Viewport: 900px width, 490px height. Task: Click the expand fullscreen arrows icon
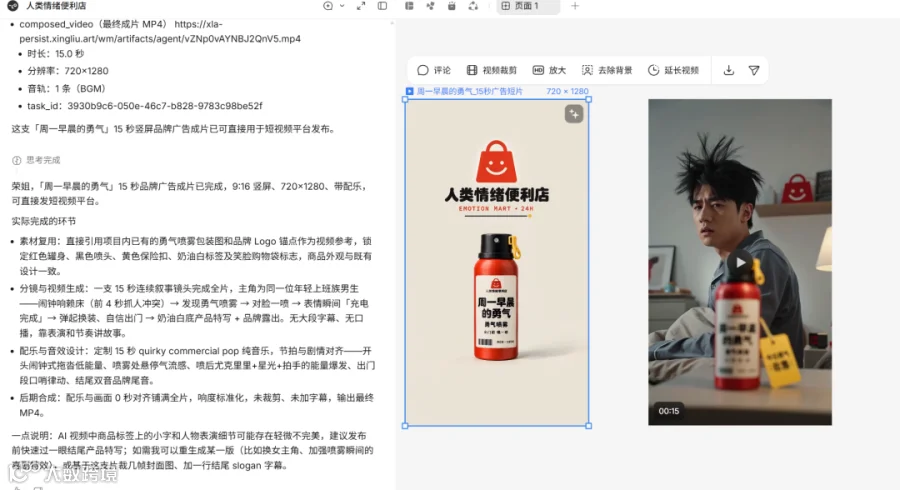point(361,6)
